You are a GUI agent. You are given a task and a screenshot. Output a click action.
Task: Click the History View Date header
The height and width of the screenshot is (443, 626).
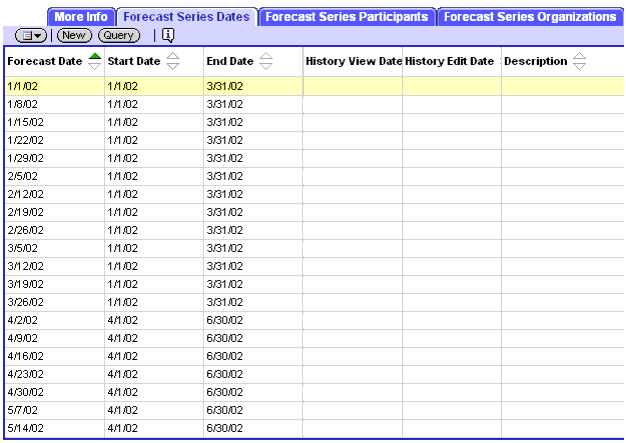click(353, 61)
